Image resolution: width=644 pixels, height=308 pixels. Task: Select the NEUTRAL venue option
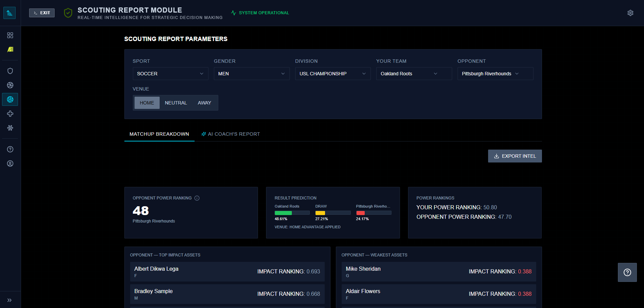coord(176,103)
